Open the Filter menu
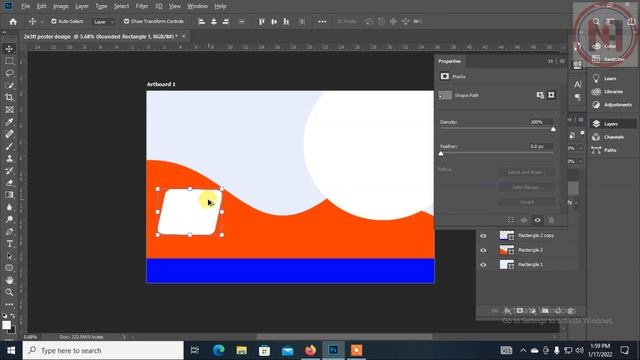The image size is (640, 360). tap(142, 6)
